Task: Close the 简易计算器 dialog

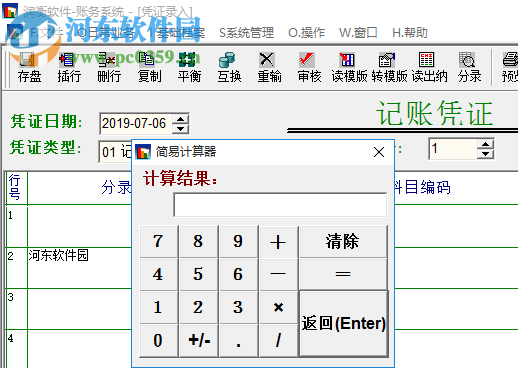Action: tap(379, 152)
